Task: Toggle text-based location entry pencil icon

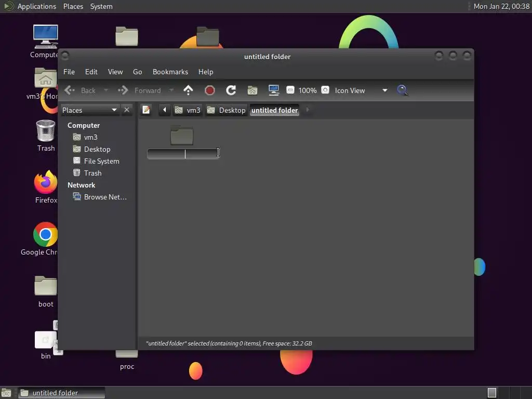Action: (x=146, y=110)
